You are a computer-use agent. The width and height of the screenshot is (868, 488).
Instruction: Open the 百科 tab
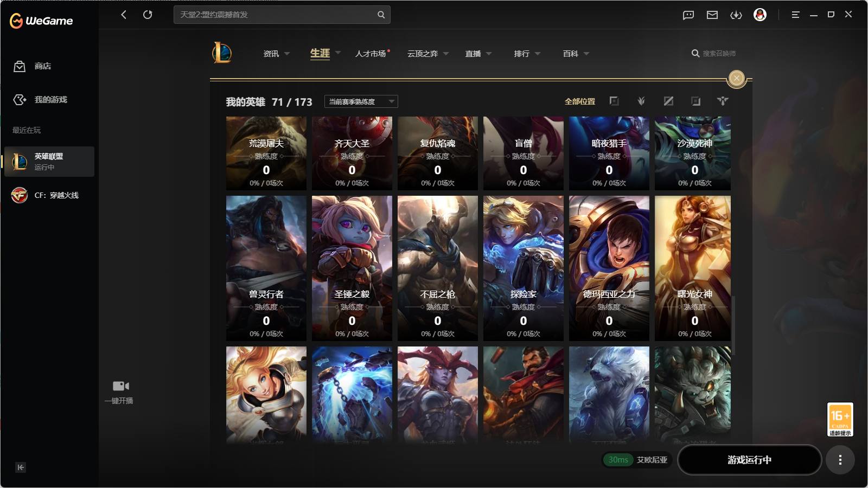pyautogui.click(x=571, y=54)
